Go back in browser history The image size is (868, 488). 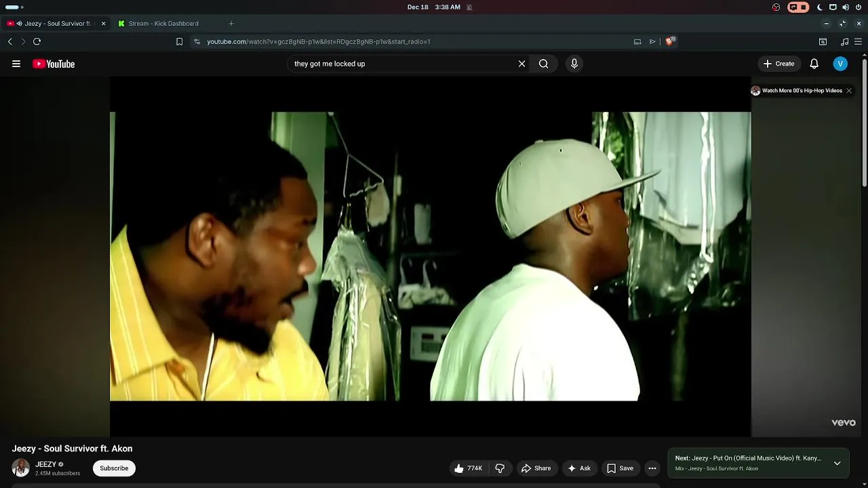point(9,41)
